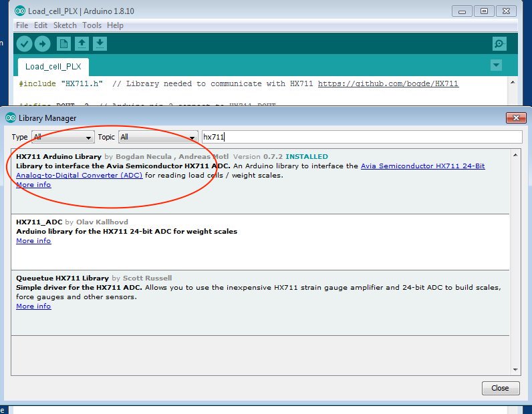Viewport: 532px width, 414px height.
Task: Click the Version 0.7.2 text
Action: click(257, 157)
